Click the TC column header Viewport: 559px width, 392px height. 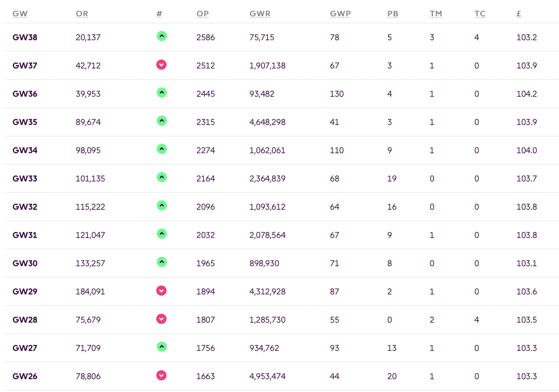(480, 14)
